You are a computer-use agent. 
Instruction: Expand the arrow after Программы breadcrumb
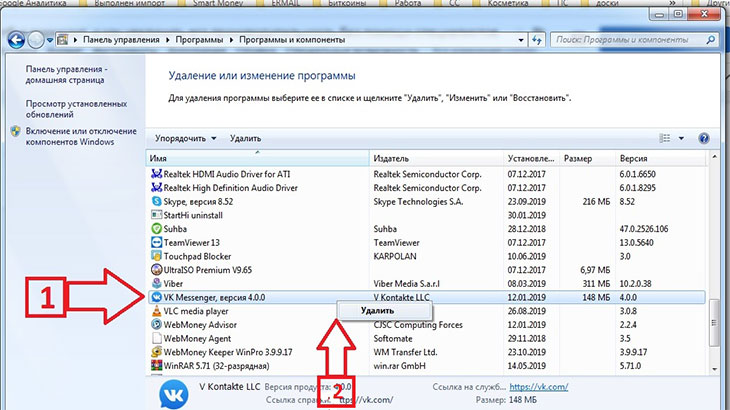point(231,40)
